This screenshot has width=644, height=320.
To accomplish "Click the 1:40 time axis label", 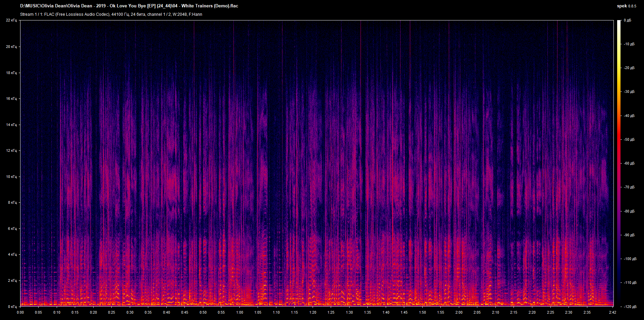I will [x=386, y=312].
